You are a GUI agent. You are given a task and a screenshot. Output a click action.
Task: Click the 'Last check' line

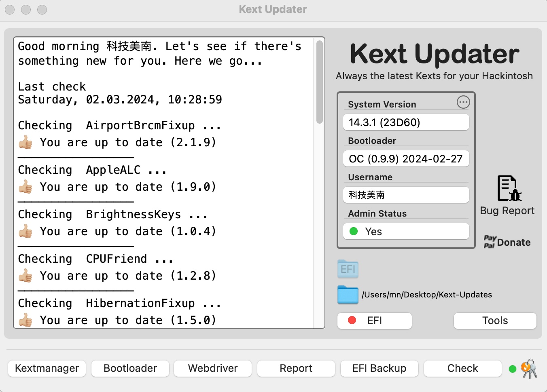(52, 86)
